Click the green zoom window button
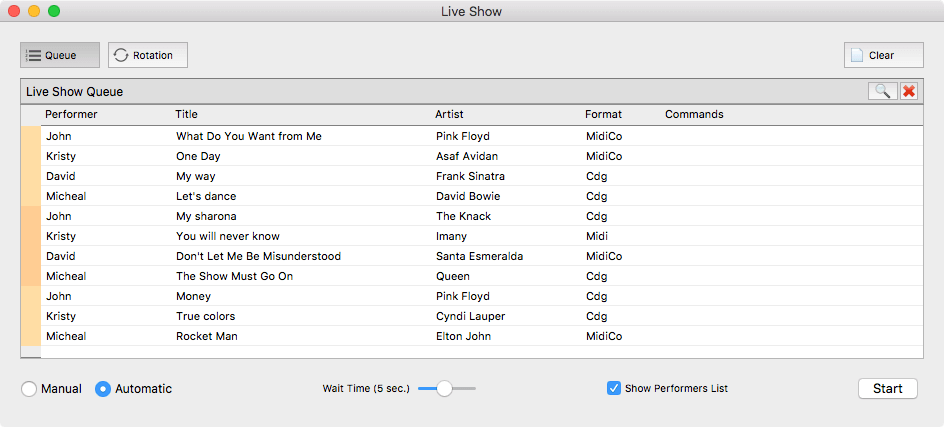Viewport: 944px width, 427px height. [x=54, y=11]
